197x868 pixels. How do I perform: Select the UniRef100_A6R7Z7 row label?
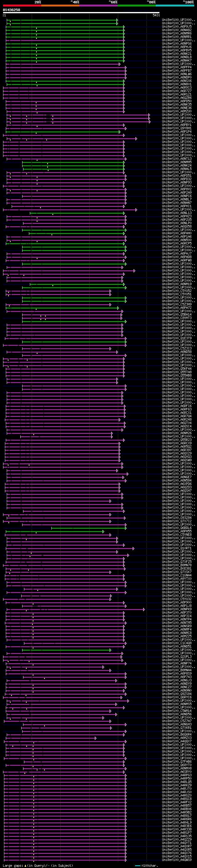(x=177, y=91)
